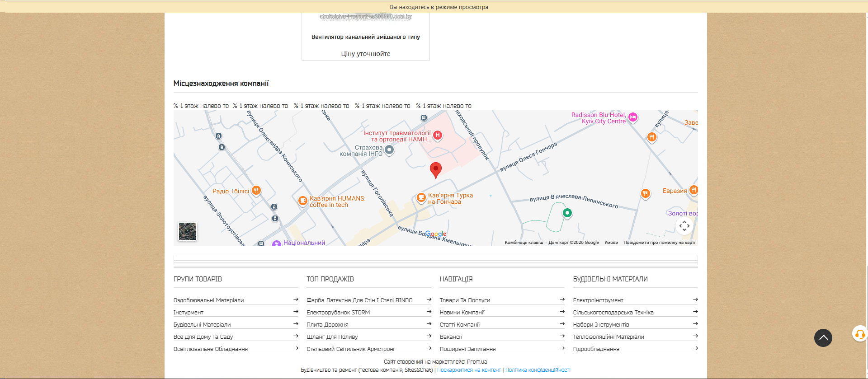Click the arrow next to Гідрообладнання

(695, 348)
